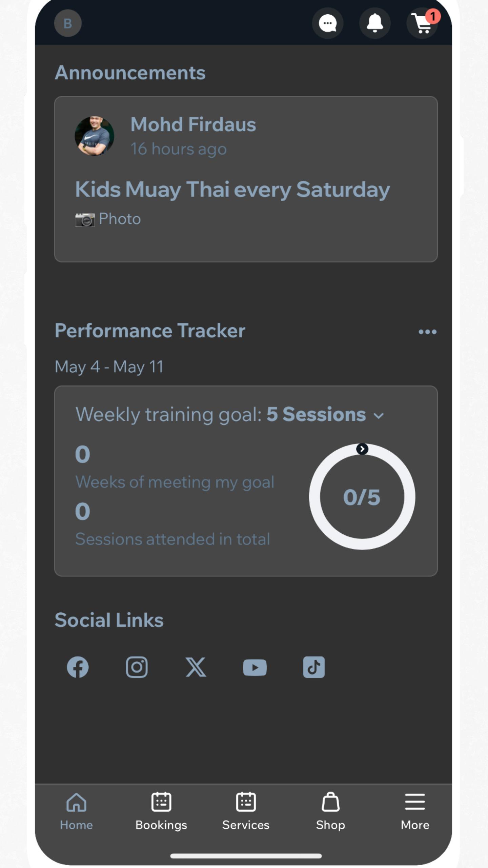
Task: Tap the 0/5 progress circle
Action: 362,497
